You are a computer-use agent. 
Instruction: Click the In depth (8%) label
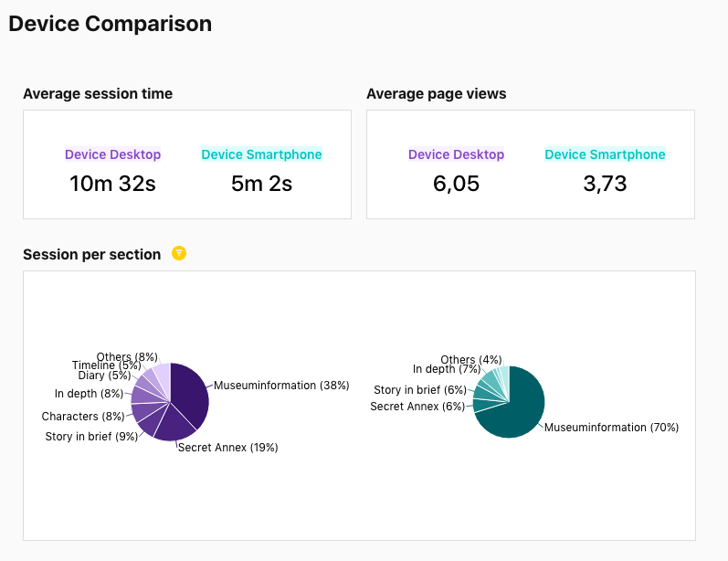point(89,394)
